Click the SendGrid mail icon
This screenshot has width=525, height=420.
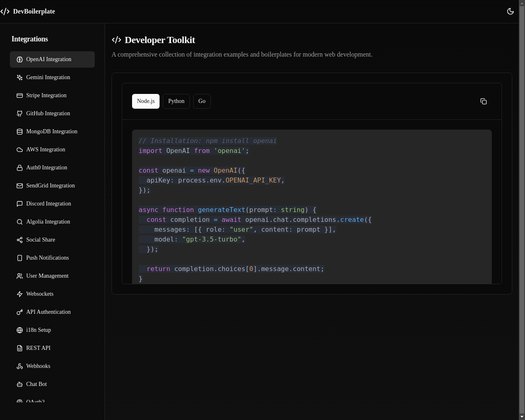click(20, 186)
